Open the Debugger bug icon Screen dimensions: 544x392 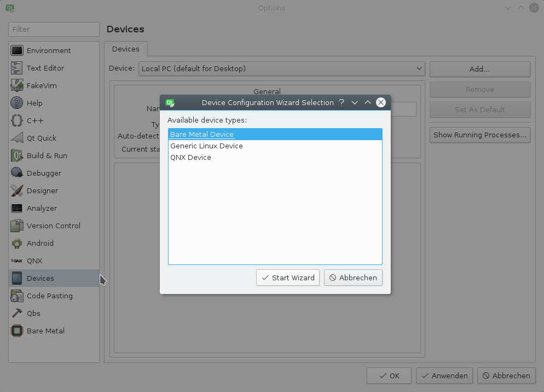(x=16, y=173)
